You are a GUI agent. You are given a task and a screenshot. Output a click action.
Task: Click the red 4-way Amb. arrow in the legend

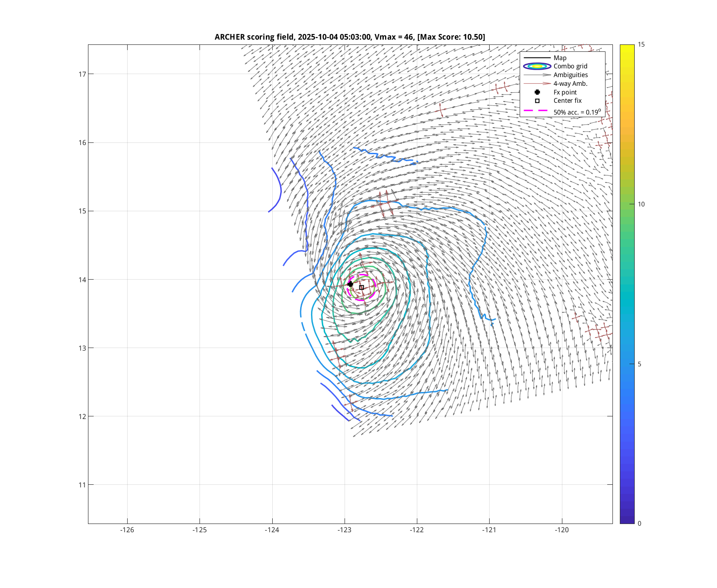pos(537,84)
